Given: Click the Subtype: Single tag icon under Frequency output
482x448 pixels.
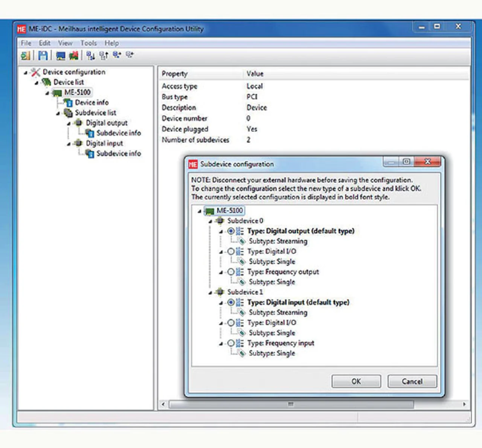Looking at the screenshot, I should [243, 282].
